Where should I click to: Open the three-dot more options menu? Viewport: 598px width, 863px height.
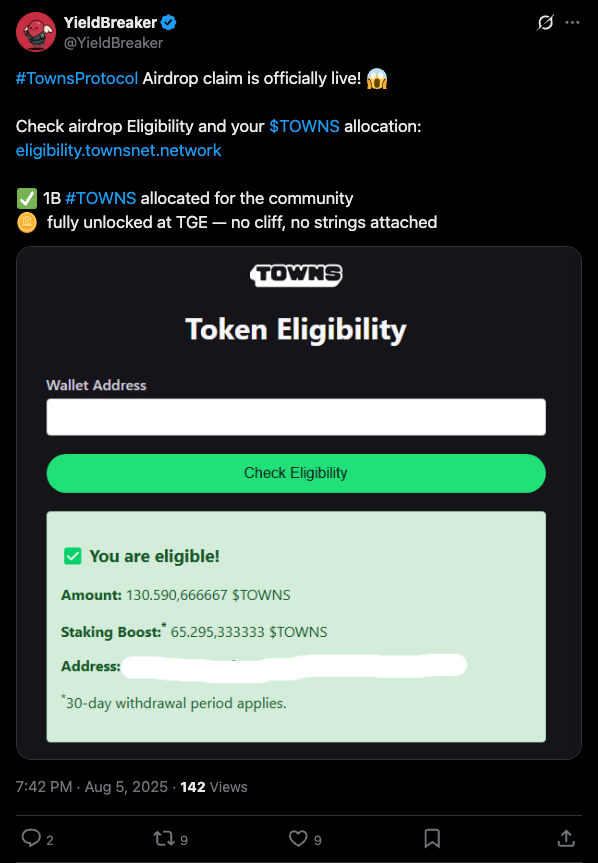pos(572,23)
